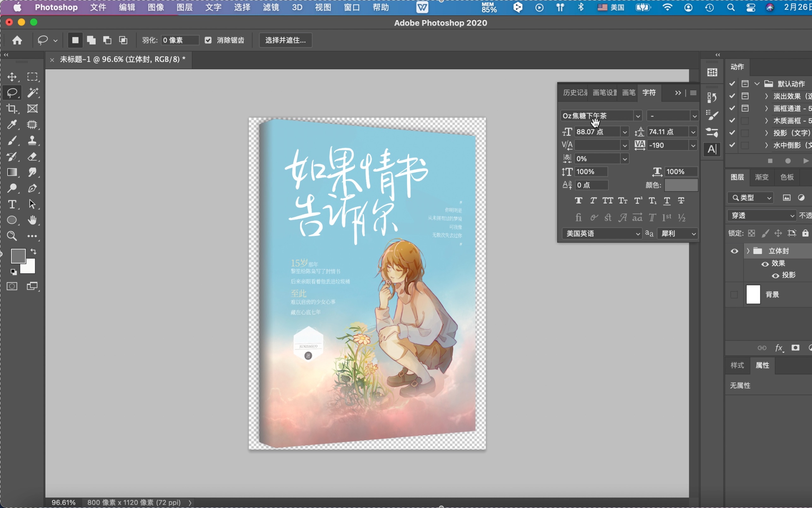Select the Rectangular Marquee tool
This screenshot has height=508, width=812.
click(32, 77)
